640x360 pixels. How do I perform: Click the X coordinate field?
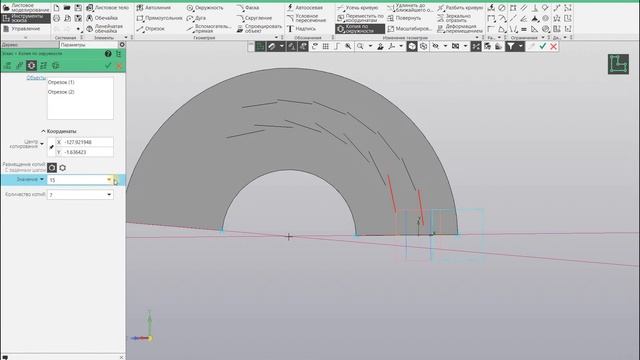[x=84, y=142]
